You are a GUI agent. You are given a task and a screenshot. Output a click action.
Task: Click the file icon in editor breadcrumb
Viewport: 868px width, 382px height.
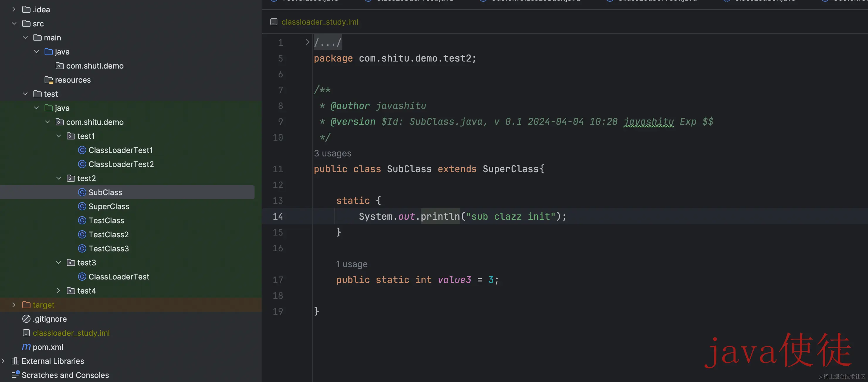click(274, 22)
